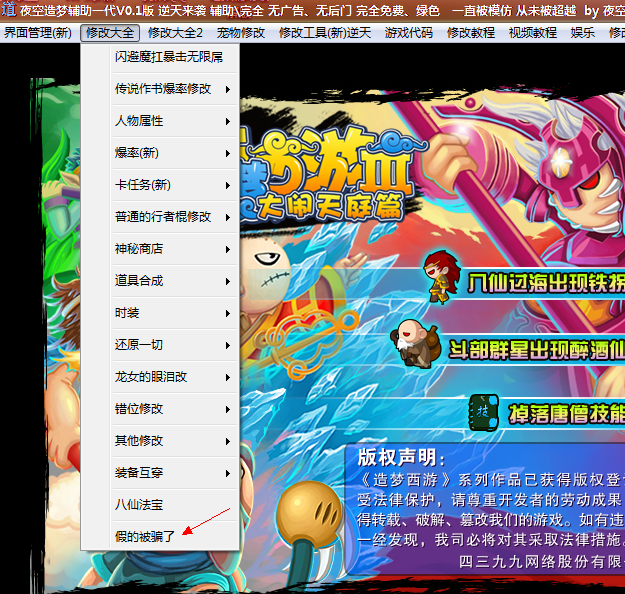The image size is (625, 594).
Task: Click the green skill book icon
Action: click(484, 412)
